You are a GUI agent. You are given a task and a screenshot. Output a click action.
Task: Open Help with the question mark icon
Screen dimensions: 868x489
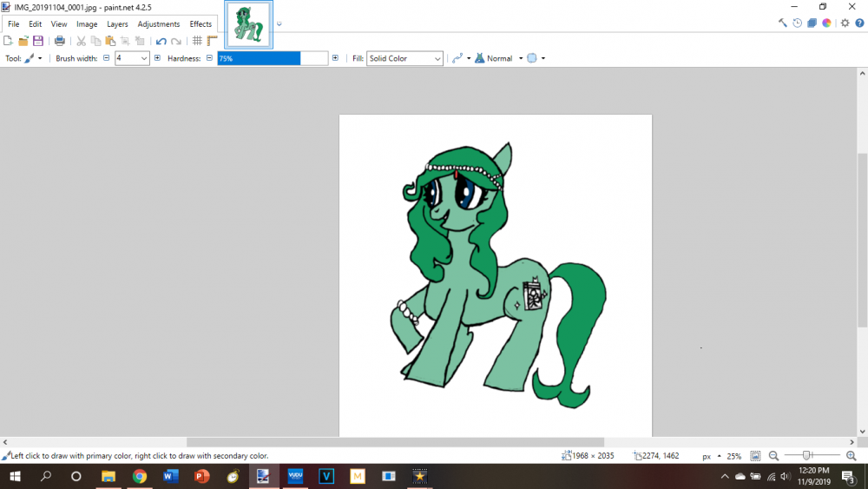pyautogui.click(x=859, y=23)
